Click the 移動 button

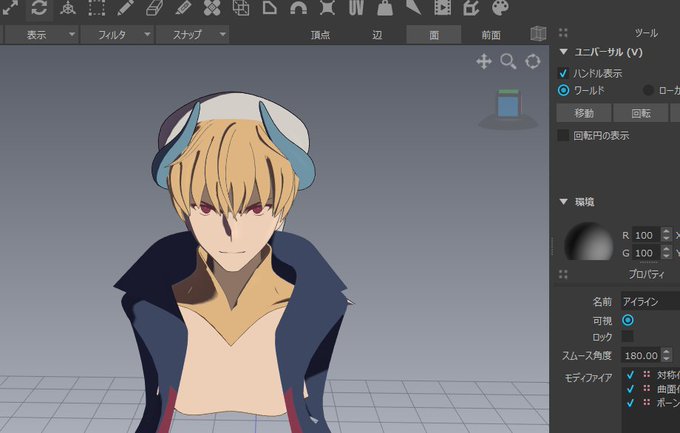(x=584, y=113)
